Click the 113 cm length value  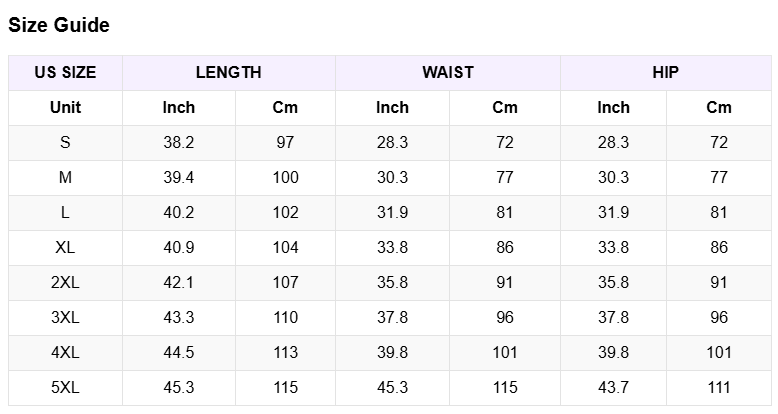pyautogui.click(x=285, y=352)
